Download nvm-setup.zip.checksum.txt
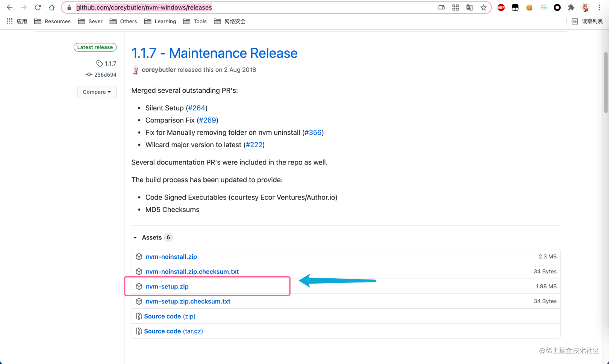This screenshot has width=609, height=364. coord(188,301)
